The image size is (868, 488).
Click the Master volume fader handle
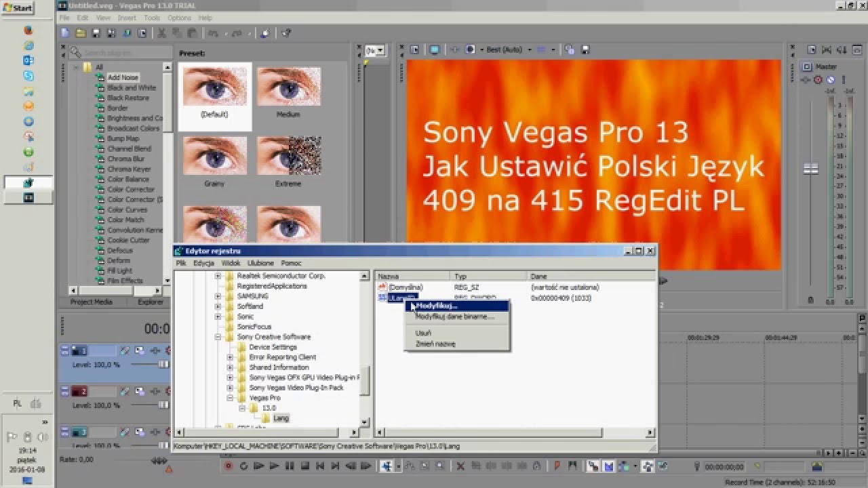810,168
